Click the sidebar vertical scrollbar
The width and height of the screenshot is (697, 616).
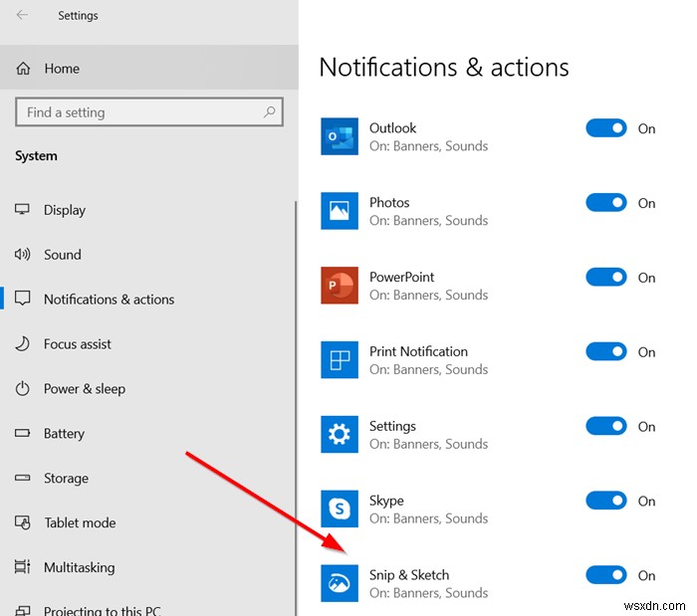coord(296,409)
